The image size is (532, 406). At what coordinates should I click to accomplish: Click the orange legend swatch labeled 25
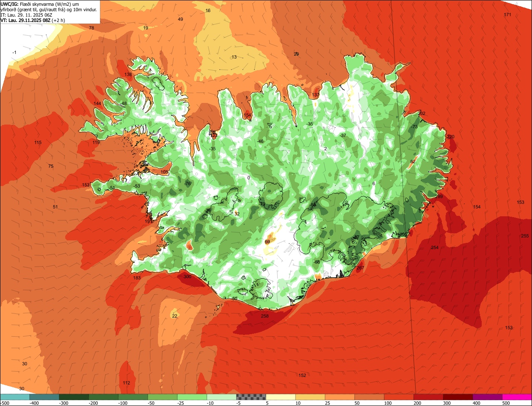tap(340, 397)
